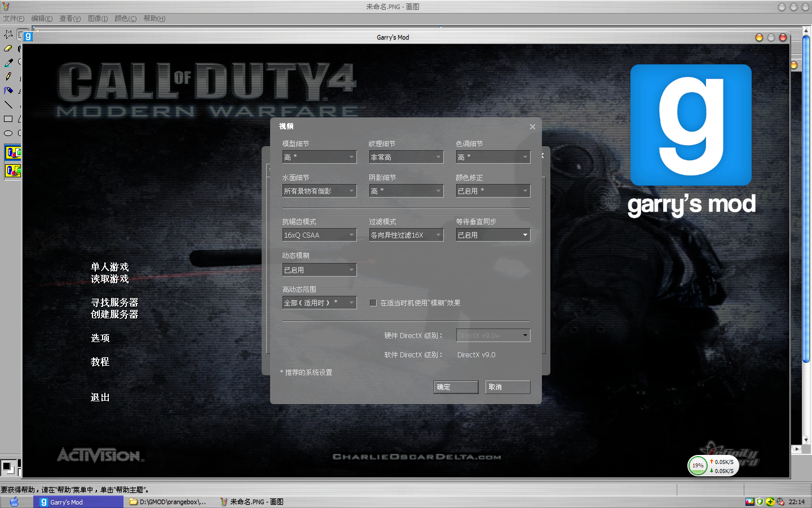Click 寻找服务器 find servers menu entry
The image size is (812, 508).
pos(114,303)
